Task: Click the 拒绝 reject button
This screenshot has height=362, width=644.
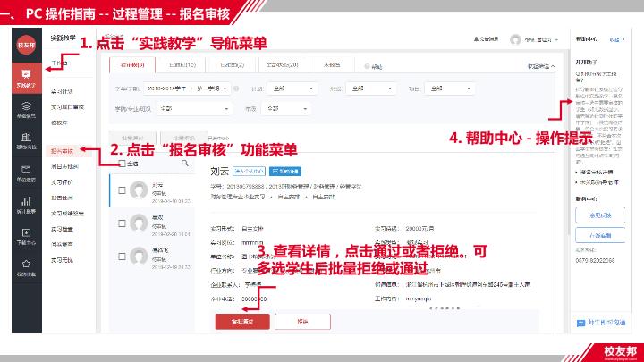Action: coord(302,320)
